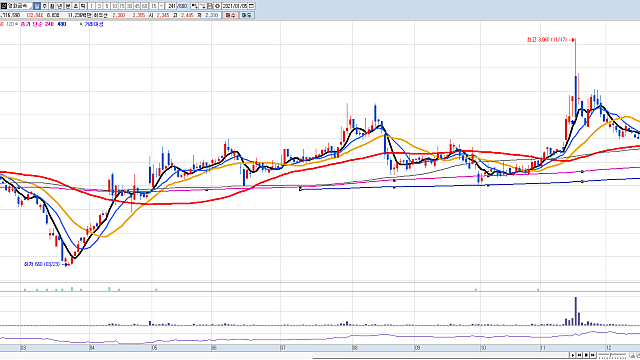This screenshot has width=640, height=360.
Task: Open the 영화금속 stock name selector
Action: tap(19, 6)
